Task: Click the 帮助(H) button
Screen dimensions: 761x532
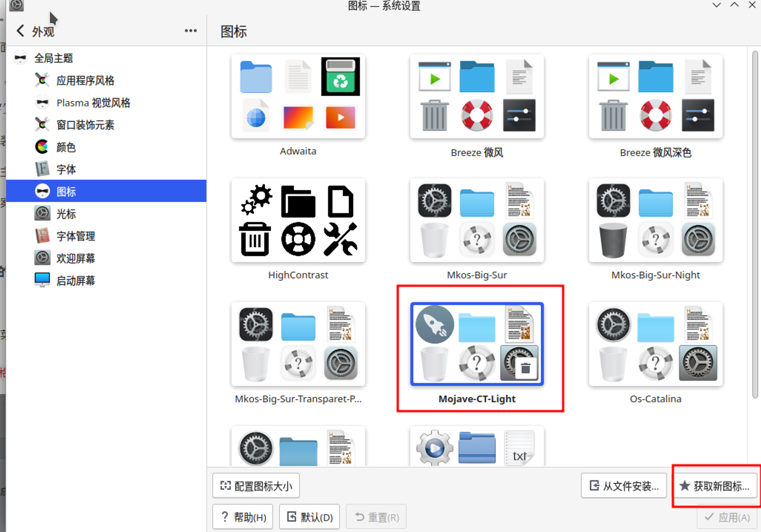Action: [243, 517]
